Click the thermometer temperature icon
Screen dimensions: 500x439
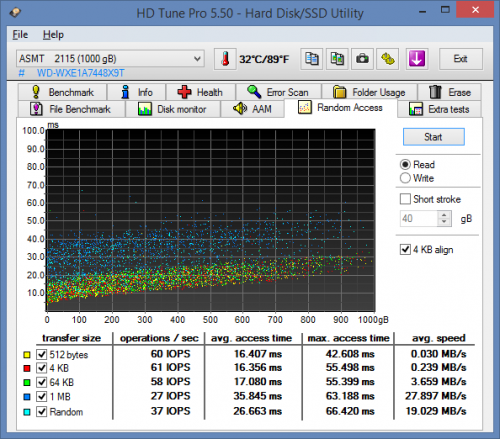(225, 59)
